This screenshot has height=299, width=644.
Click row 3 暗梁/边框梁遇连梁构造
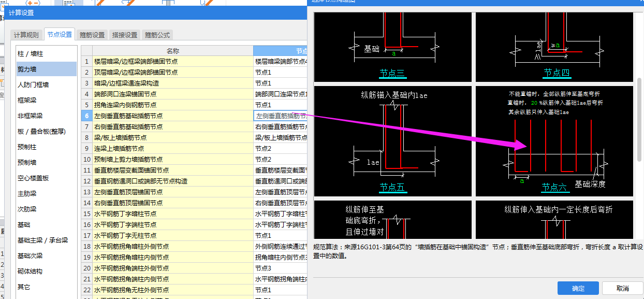tap(173, 83)
